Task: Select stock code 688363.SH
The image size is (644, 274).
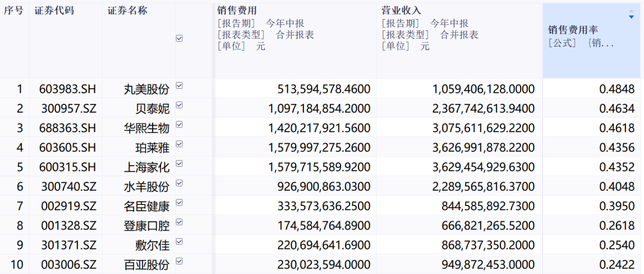Action: coord(68,129)
